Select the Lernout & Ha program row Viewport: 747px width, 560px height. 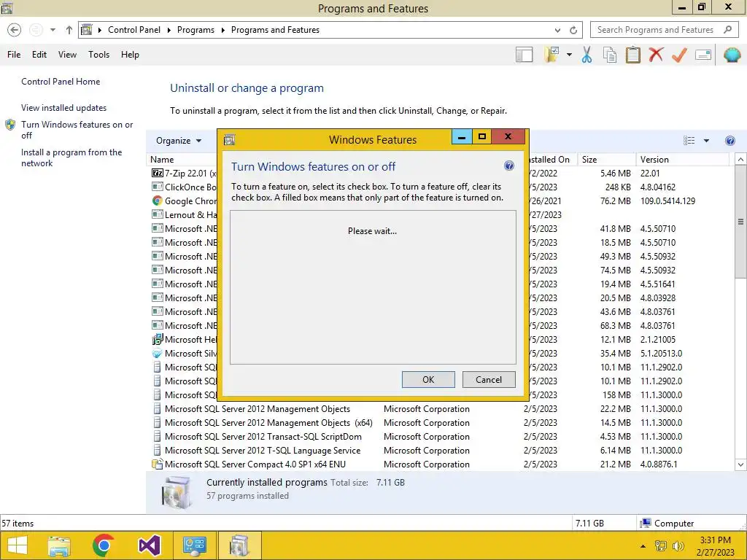click(183, 215)
